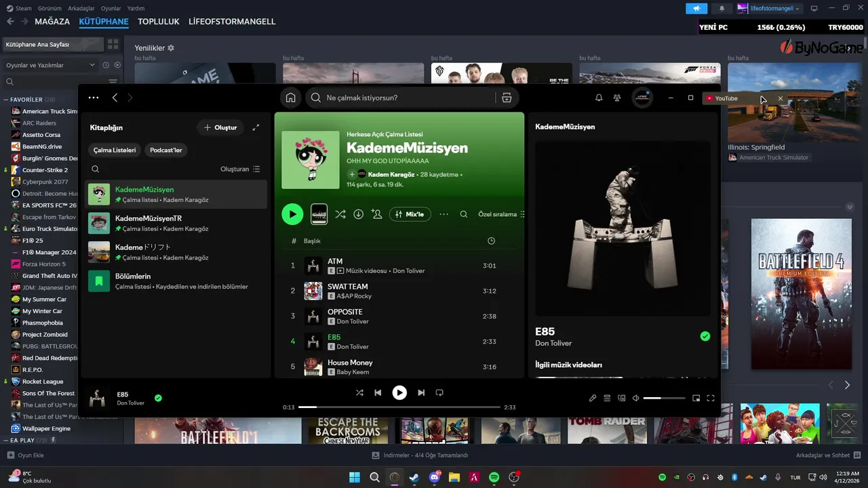Open connect to a device
This screenshot has height=488, width=868.
click(x=622, y=398)
